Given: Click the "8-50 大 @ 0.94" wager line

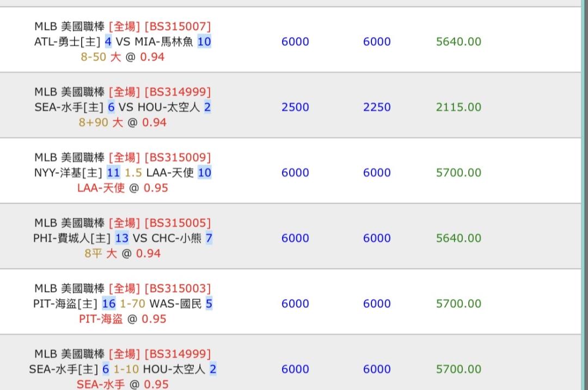Looking at the screenshot, I should pyautogui.click(x=122, y=57).
